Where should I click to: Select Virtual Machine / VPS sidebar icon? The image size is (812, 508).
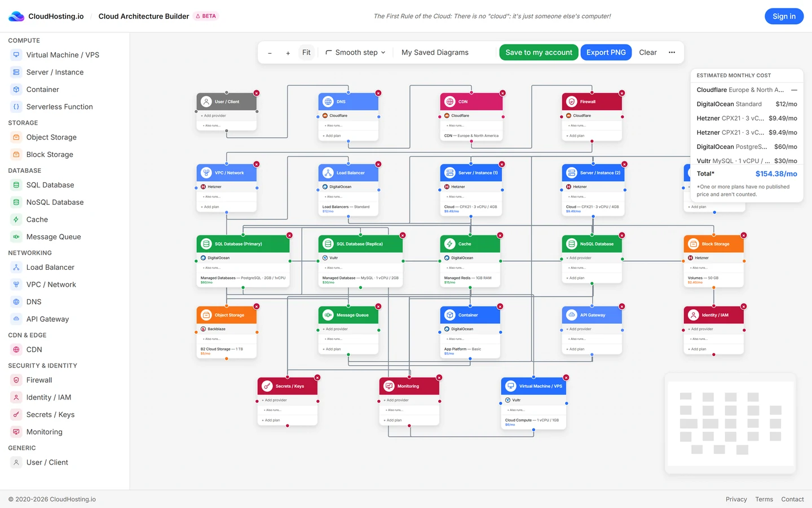[x=16, y=55]
